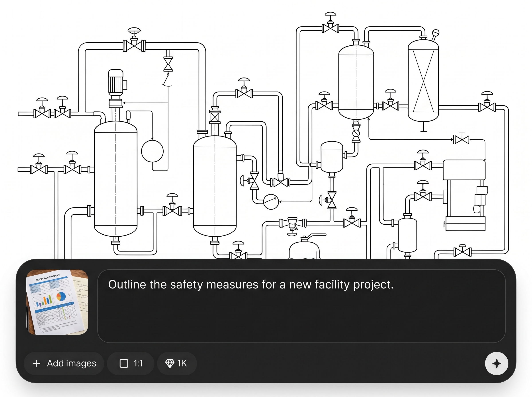Click the prompt text about safety measures
Viewport: 532px width, 397px height.
pyautogui.click(x=251, y=284)
